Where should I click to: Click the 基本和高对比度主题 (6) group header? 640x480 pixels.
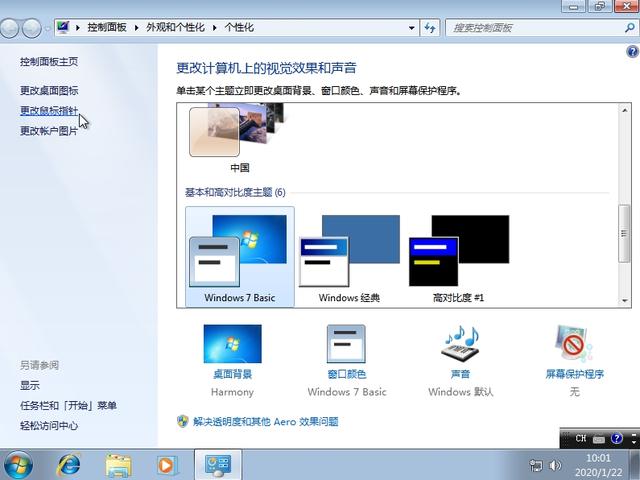pos(235,192)
